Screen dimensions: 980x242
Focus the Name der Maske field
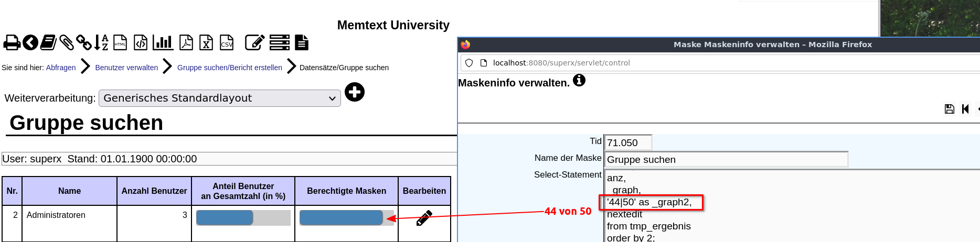[727, 159]
